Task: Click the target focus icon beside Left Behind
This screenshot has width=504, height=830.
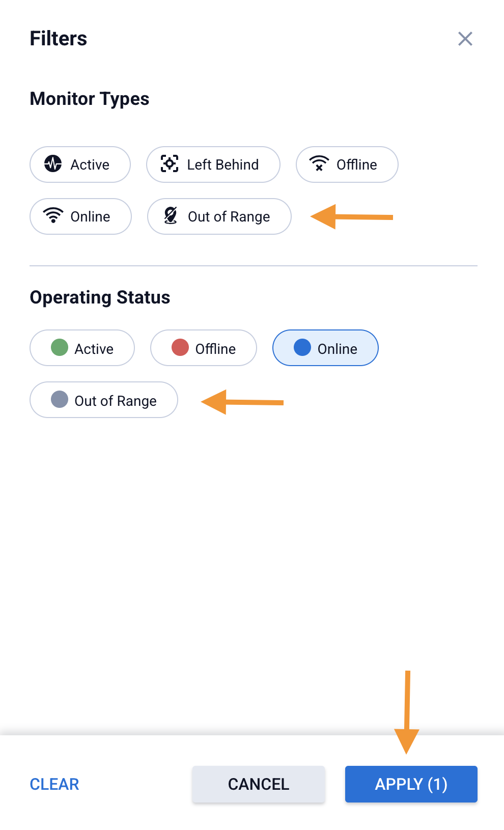Action: pos(170,164)
